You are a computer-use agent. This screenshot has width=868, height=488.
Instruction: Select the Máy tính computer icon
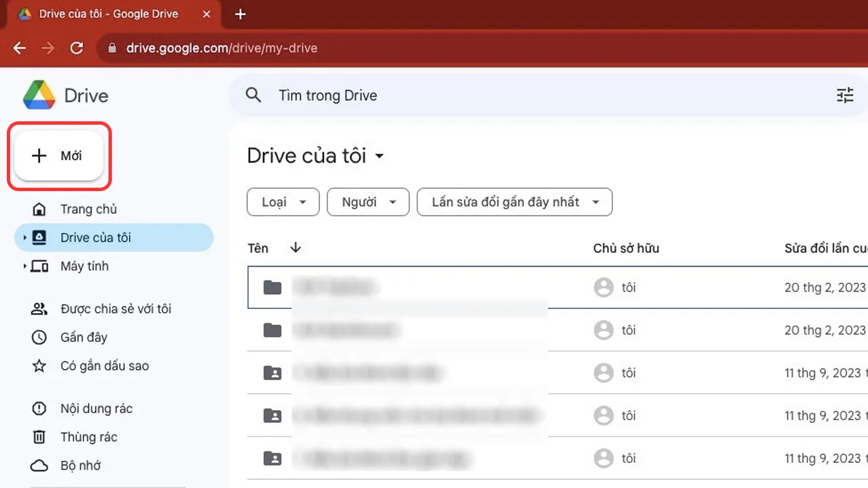pos(39,266)
